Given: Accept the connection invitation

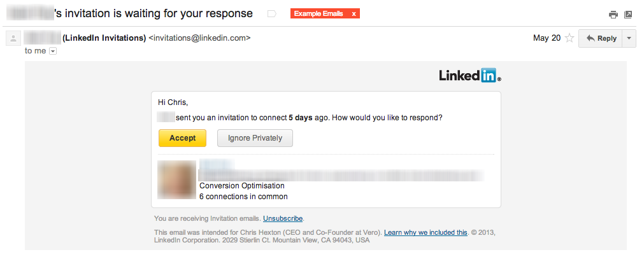Looking at the screenshot, I should tap(182, 138).
